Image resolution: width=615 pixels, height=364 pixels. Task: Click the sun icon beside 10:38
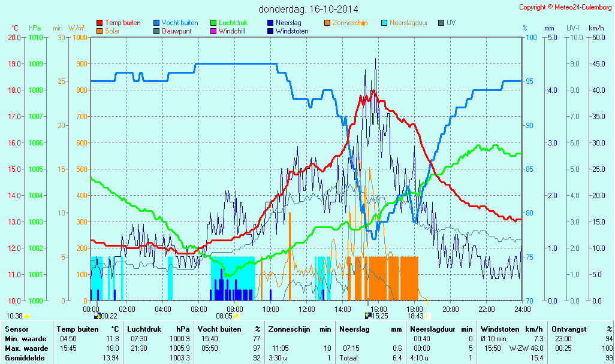(27, 316)
